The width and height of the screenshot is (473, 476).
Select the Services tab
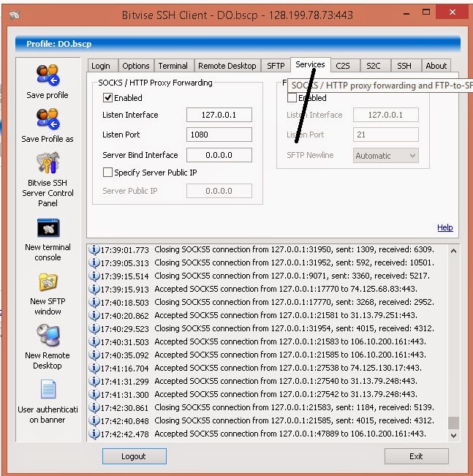tap(310, 64)
